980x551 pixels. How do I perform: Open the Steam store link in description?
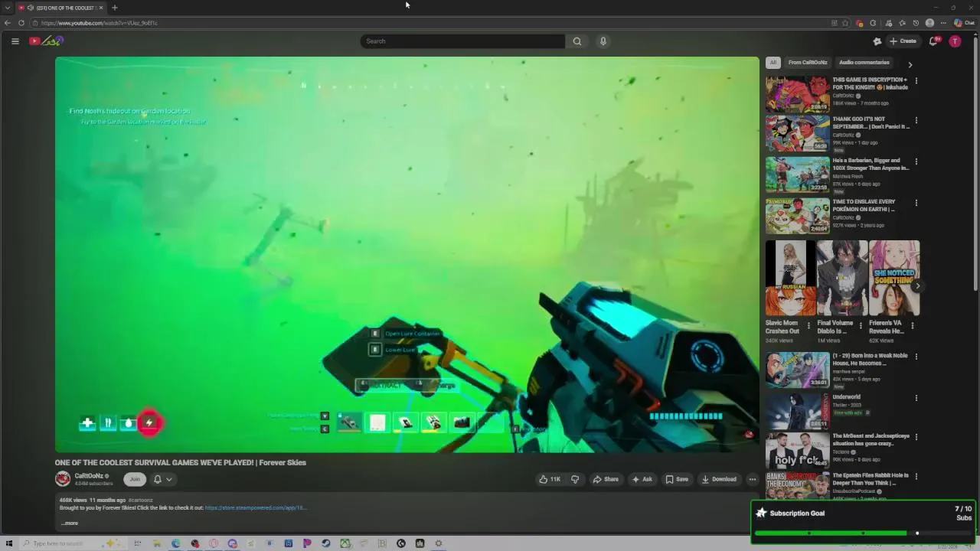click(256, 507)
